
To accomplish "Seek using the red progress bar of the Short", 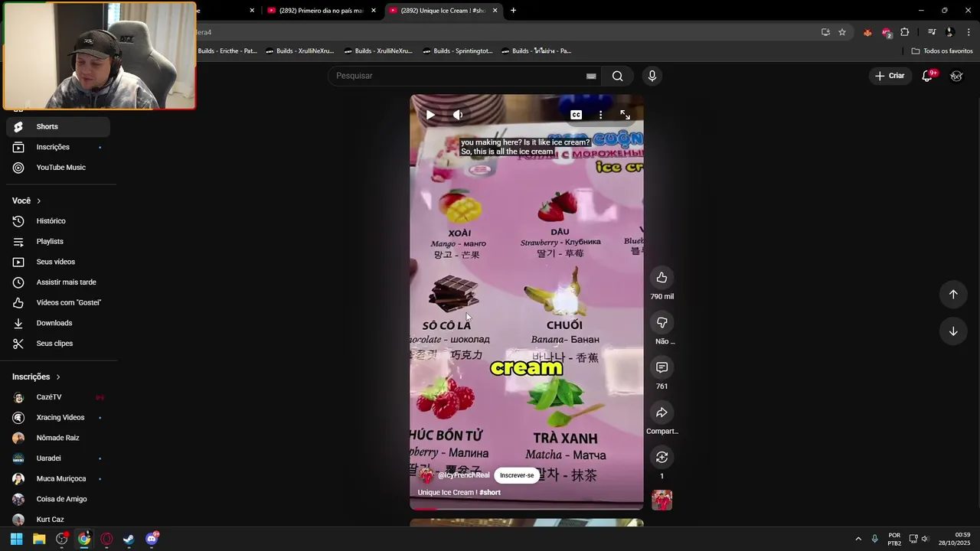I will click(527, 509).
